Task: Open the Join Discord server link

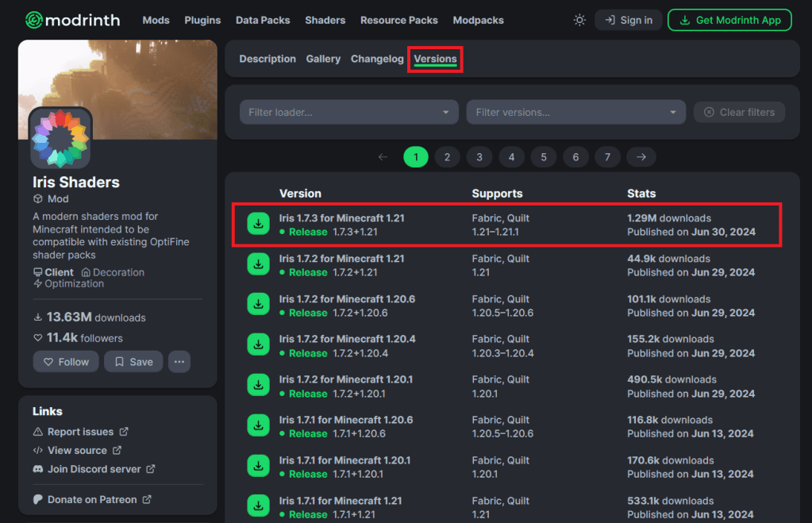Action: (x=94, y=469)
